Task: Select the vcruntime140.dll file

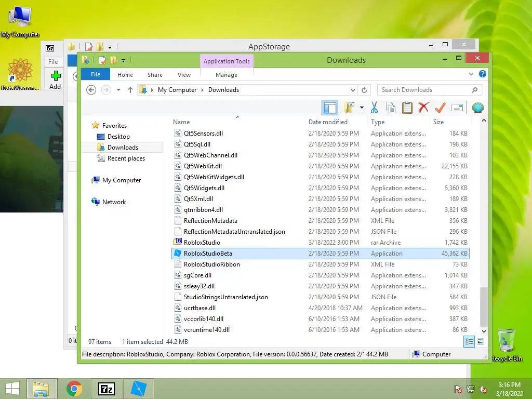Action: (321, 330)
